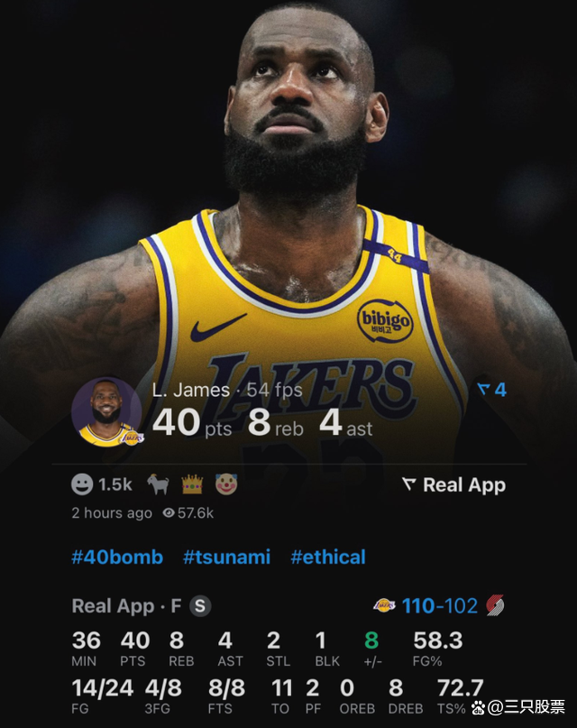
Task: Click the Real App text label
Action: [x=464, y=485]
